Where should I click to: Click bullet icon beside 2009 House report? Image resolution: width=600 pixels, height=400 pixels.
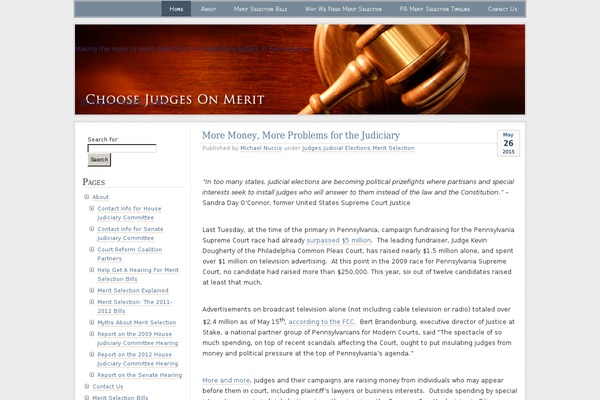[91, 334]
